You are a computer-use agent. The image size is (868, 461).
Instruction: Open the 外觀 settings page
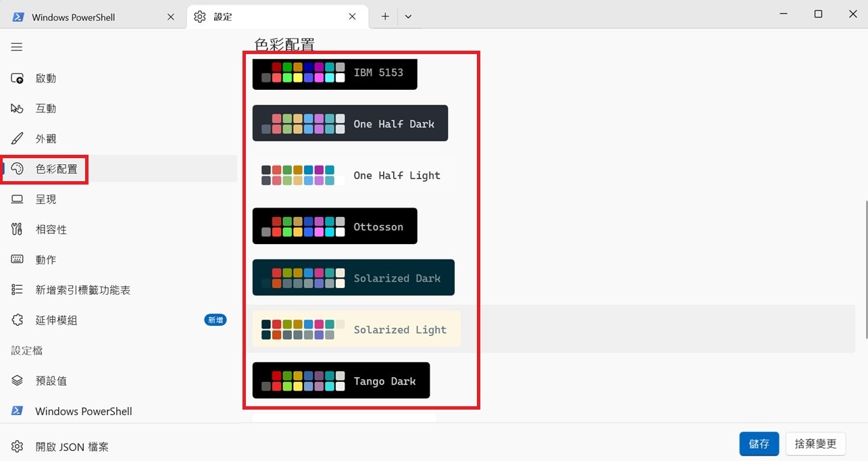(120, 139)
